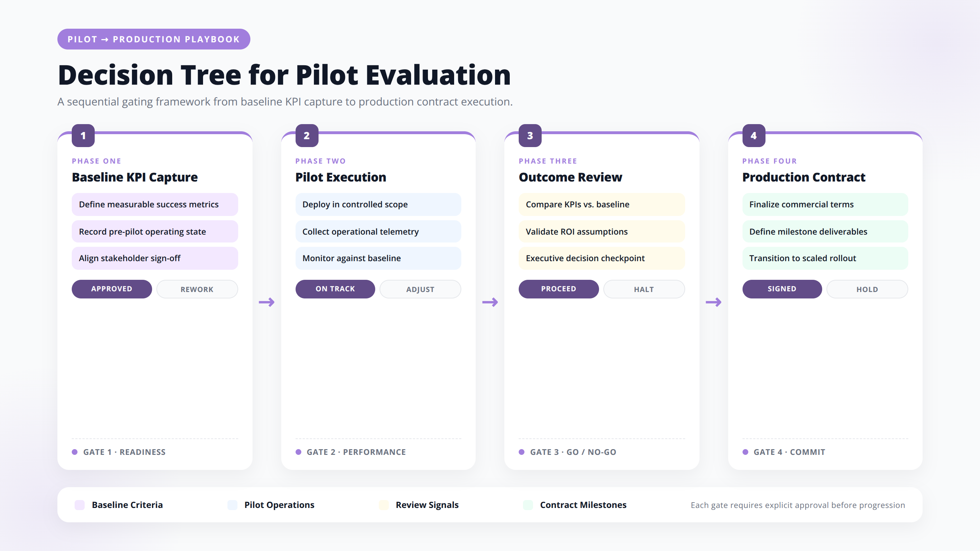Select 'Deploy in controlled scope' item
This screenshot has width=980, height=551.
pos(378,204)
